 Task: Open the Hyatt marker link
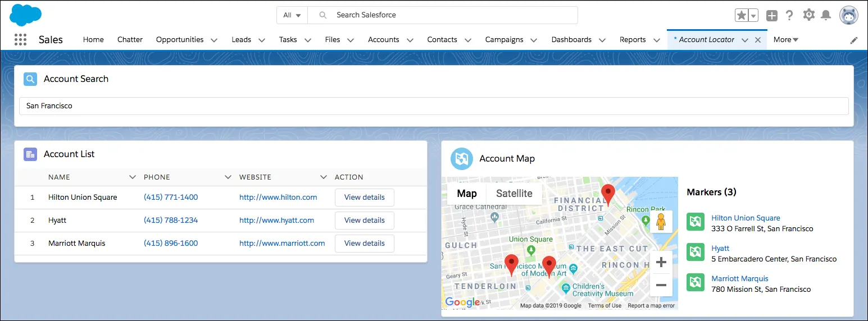click(720, 248)
